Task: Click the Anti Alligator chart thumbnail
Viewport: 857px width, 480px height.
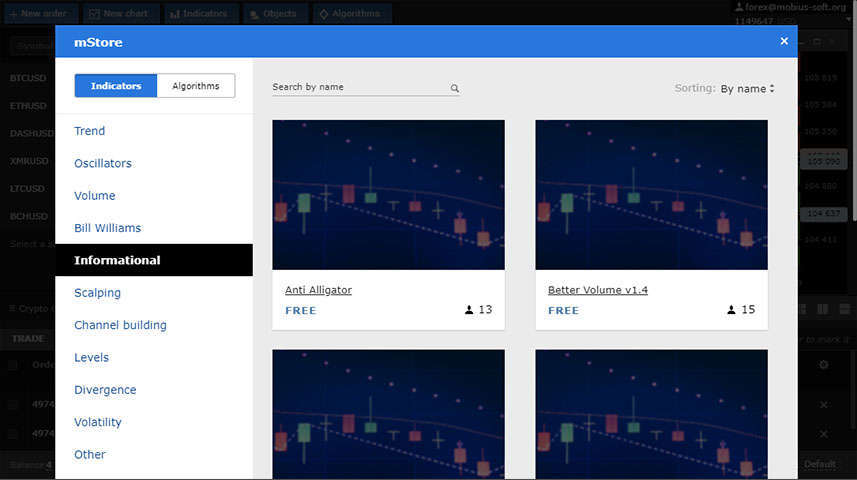Action: tap(388, 195)
